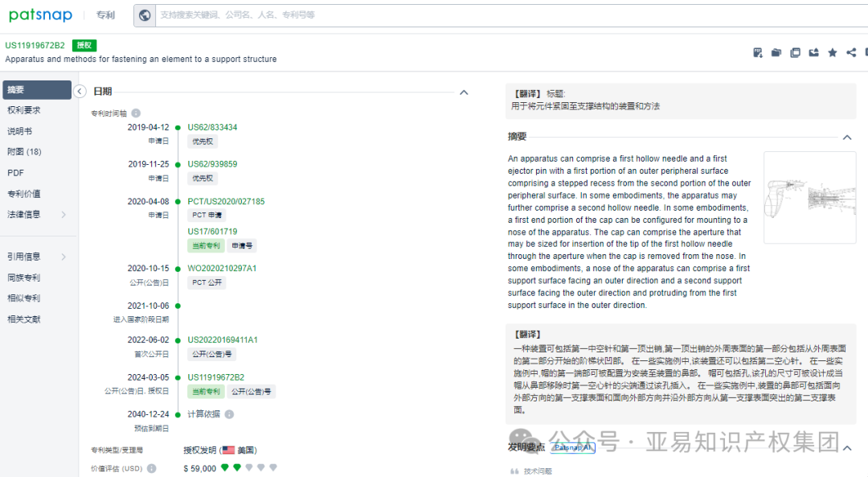The image size is (868, 477).
Task: Open the patent copy view icon
Action: [796, 52]
